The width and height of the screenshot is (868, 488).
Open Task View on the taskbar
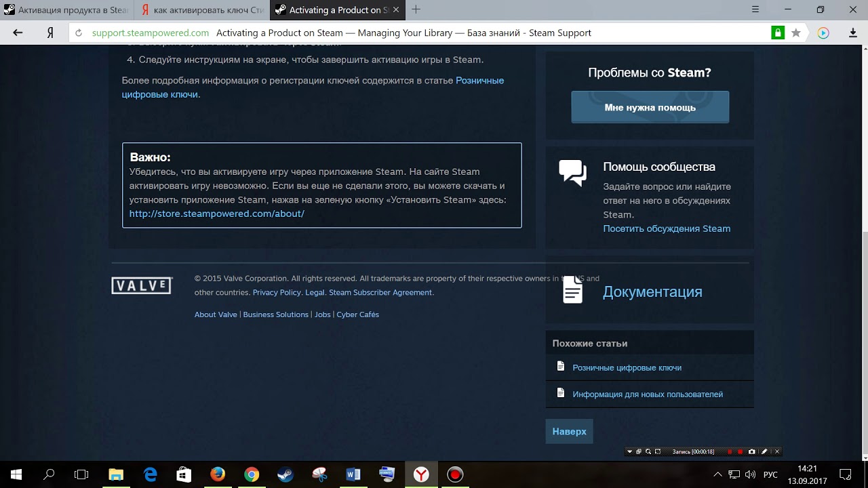pyautogui.click(x=81, y=474)
